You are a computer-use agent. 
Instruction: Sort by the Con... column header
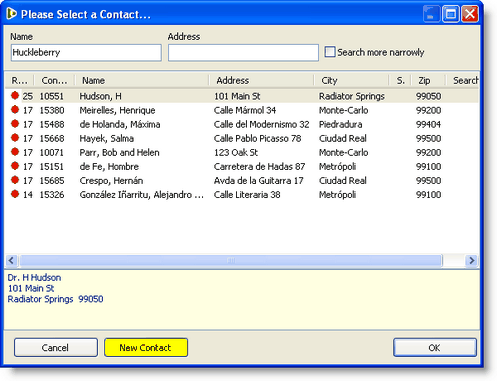click(54, 80)
